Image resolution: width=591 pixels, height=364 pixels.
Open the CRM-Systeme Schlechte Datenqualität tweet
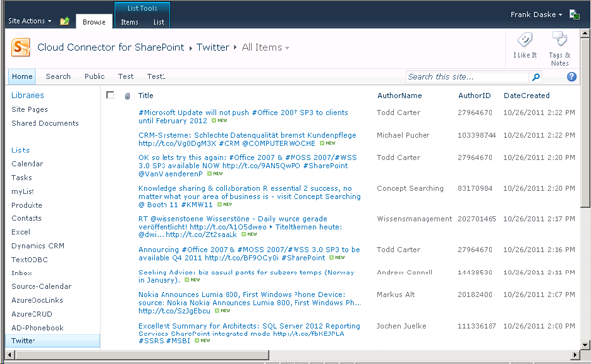[x=247, y=139]
